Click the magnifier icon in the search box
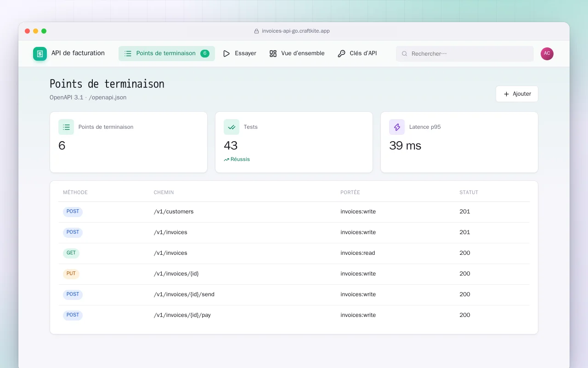The width and height of the screenshot is (588, 368). click(405, 54)
